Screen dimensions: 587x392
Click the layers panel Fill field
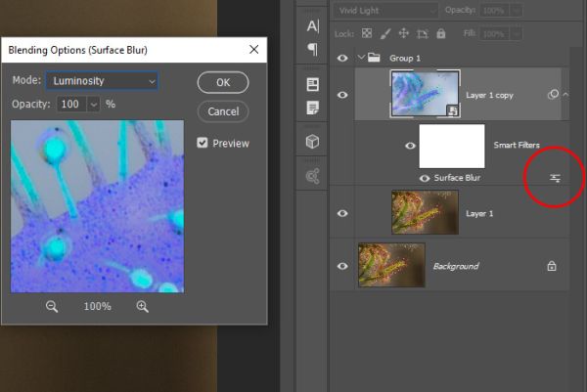coord(495,34)
